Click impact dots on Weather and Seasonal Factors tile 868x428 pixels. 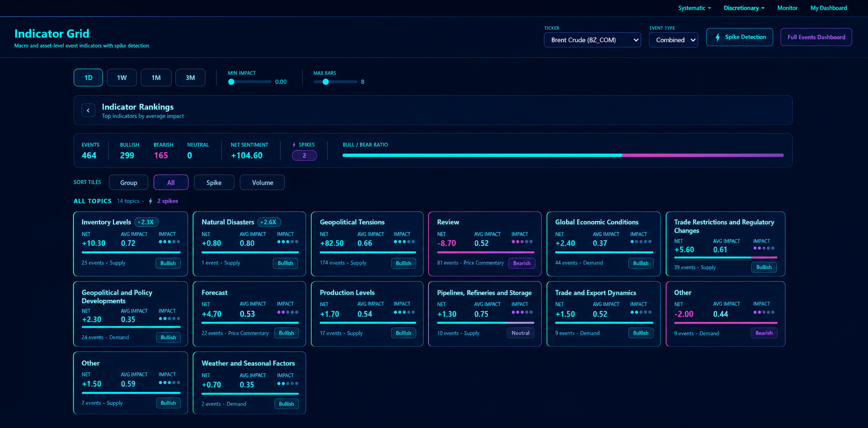[287, 383]
